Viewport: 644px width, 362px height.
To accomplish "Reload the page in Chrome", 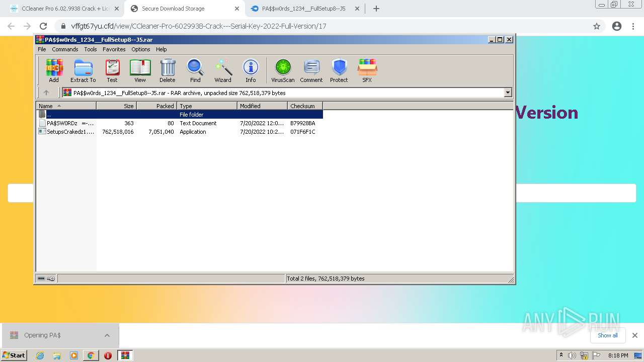I will 43,26.
